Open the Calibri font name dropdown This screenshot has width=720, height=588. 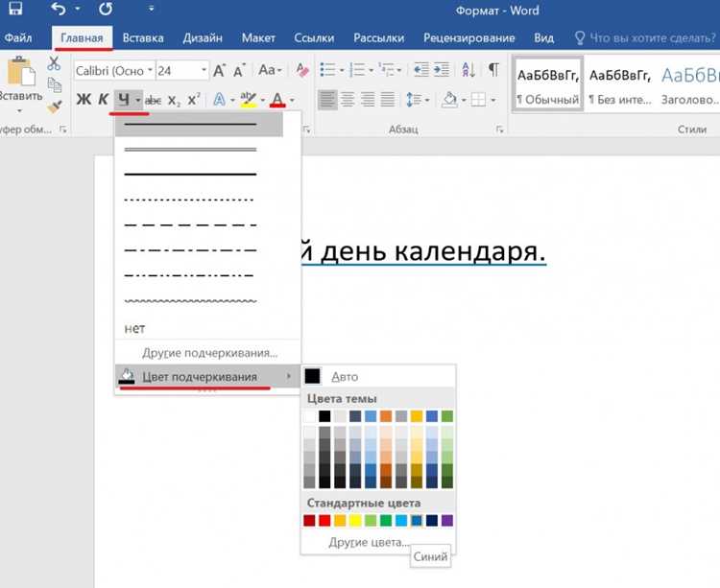point(150,71)
